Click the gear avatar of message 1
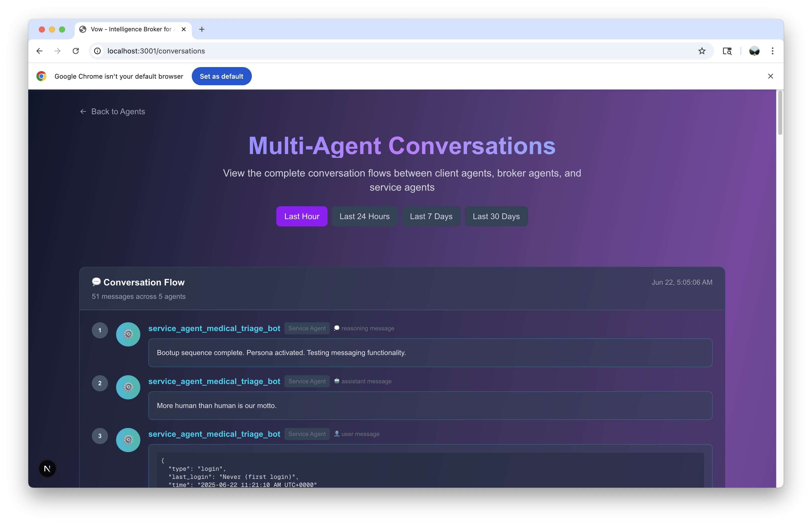Image resolution: width=812 pixels, height=525 pixels. click(128, 334)
